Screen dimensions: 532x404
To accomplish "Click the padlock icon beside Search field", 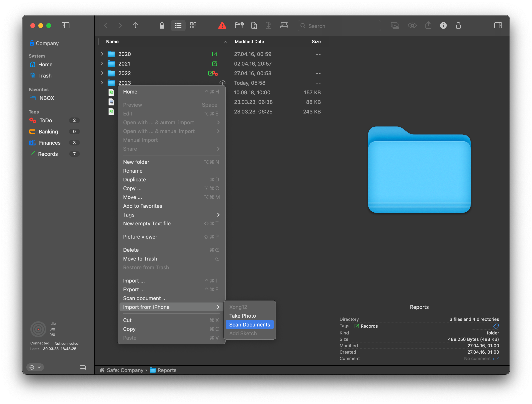I will point(458,26).
